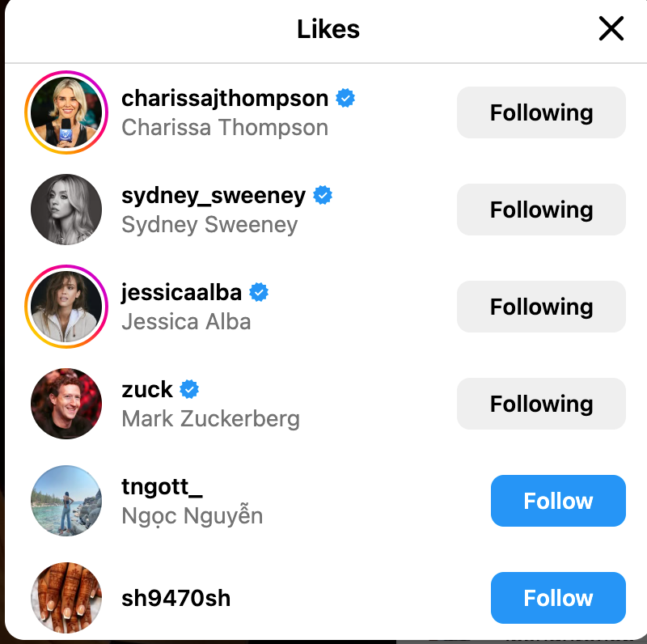This screenshot has width=647, height=644.
Task: Follow sh9470sh
Action: (558, 598)
